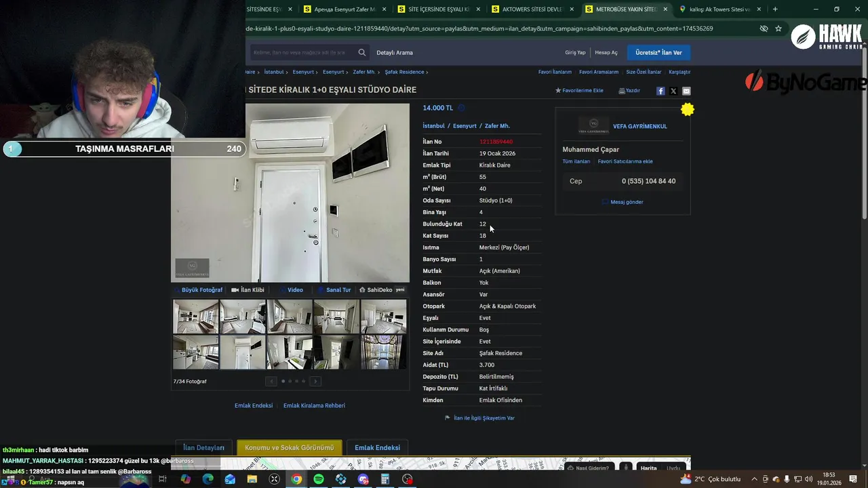Click Yazdır to print the listing
Image resolution: width=868 pixels, height=488 pixels.
(629, 91)
